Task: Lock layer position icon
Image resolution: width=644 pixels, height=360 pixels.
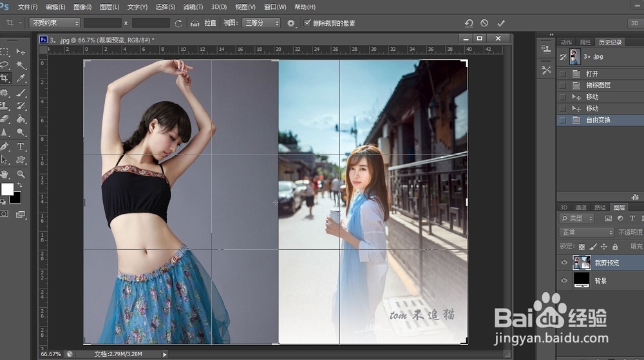Action: tap(604, 247)
